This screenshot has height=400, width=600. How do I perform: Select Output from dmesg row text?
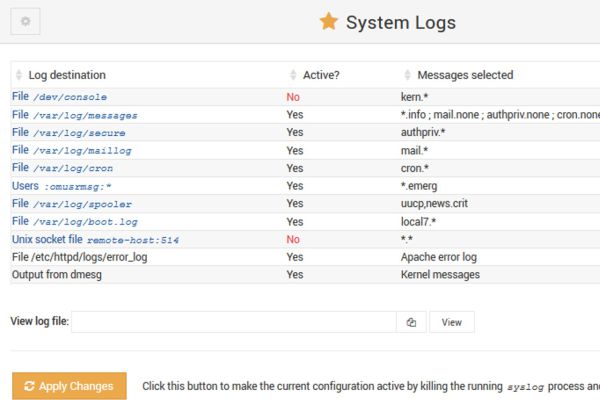(x=57, y=275)
